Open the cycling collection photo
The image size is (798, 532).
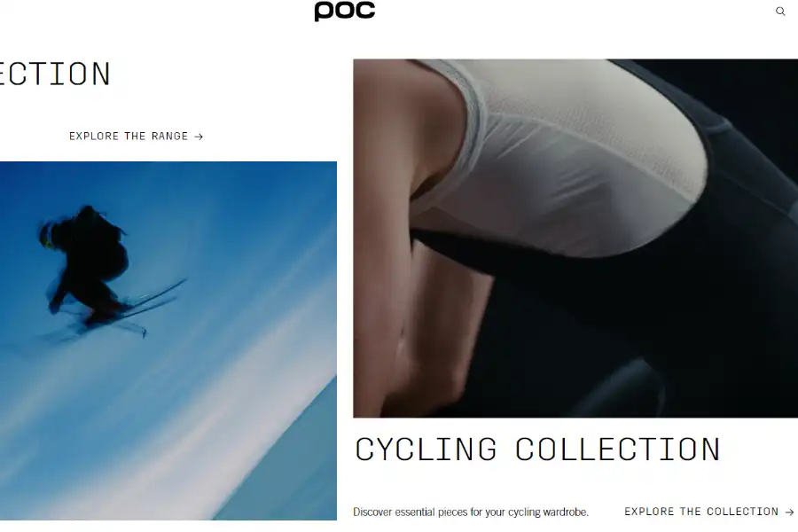point(575,239)
